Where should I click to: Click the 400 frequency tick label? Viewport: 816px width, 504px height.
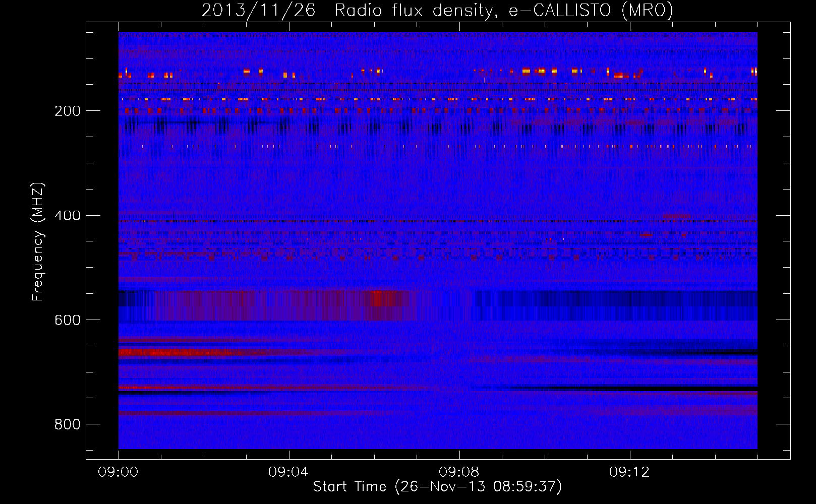tap(67, 216)
